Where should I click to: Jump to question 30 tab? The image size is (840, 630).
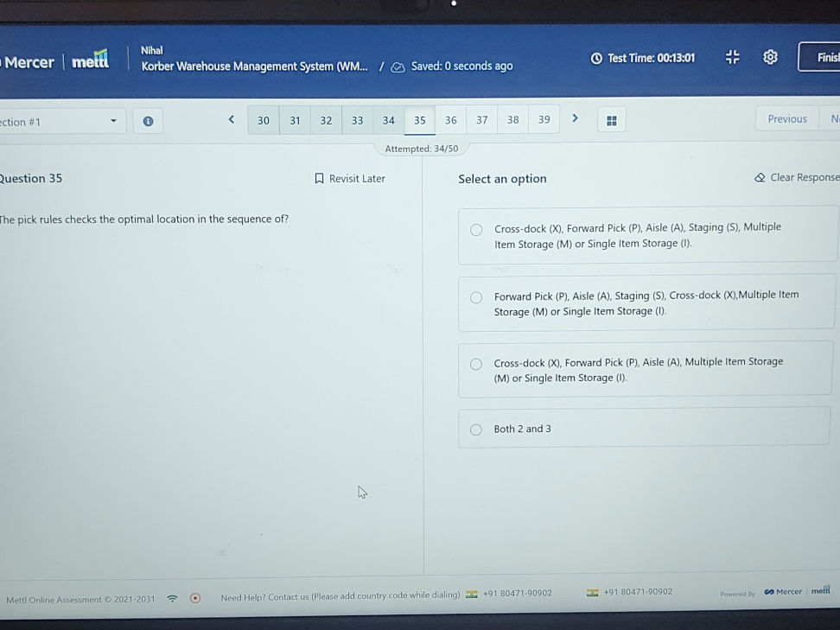(264, 120)
